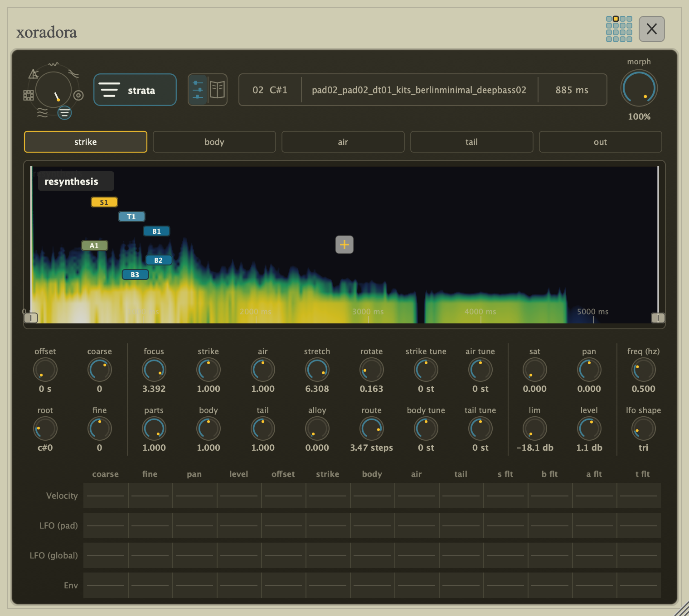
Task: Select the flowing curves engine icon
Action: (x=73, y=73)
